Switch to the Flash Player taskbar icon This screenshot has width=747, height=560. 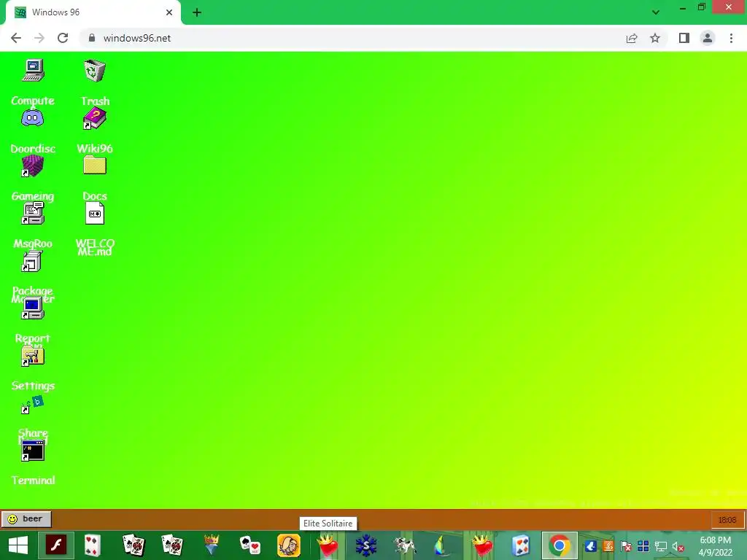55,545
